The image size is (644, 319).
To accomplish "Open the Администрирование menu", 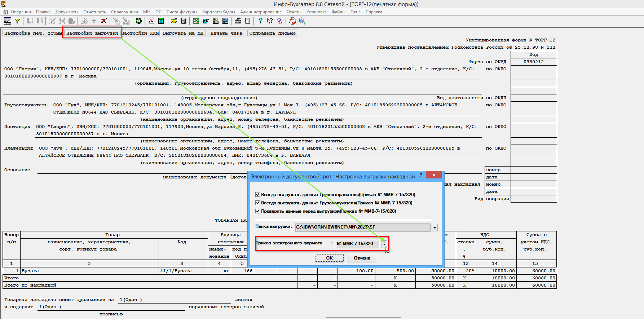I will tap(261, 12).
